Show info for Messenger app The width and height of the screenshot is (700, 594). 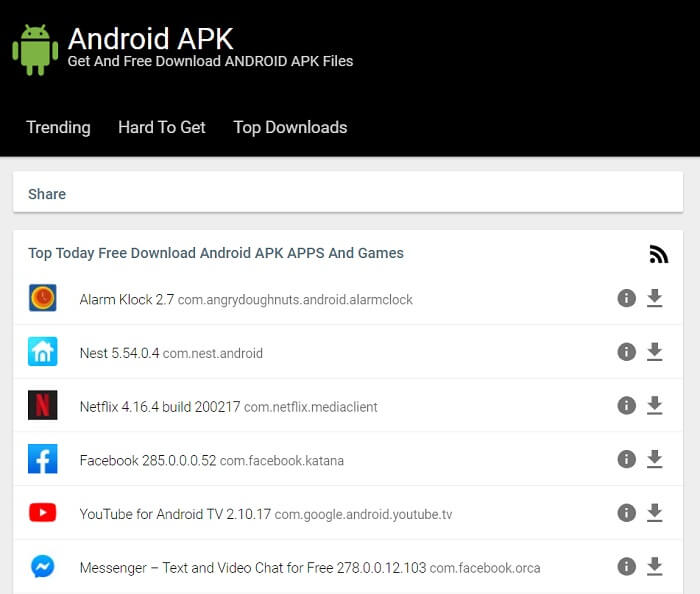click(626, 566)
